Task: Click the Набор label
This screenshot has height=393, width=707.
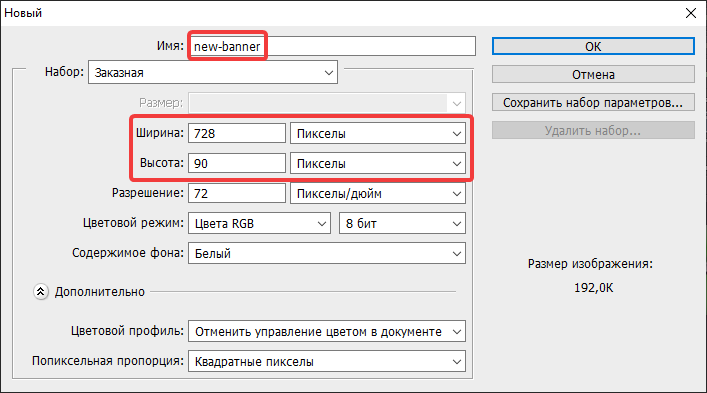Action: (x=64, y=72)
